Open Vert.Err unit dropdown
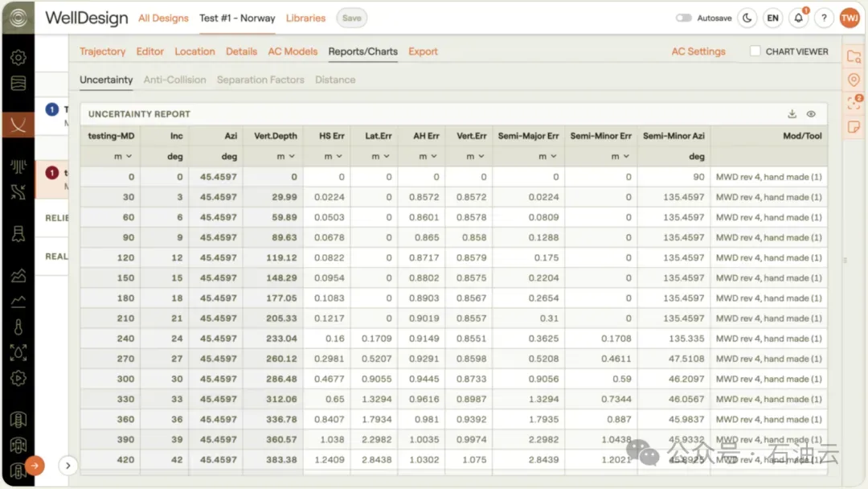The image size is (868, 489). point(475,156)
